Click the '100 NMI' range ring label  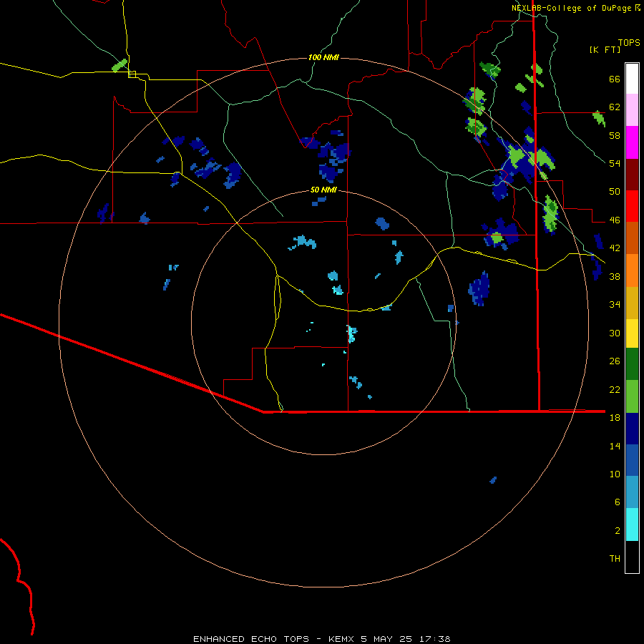[323, 57]
